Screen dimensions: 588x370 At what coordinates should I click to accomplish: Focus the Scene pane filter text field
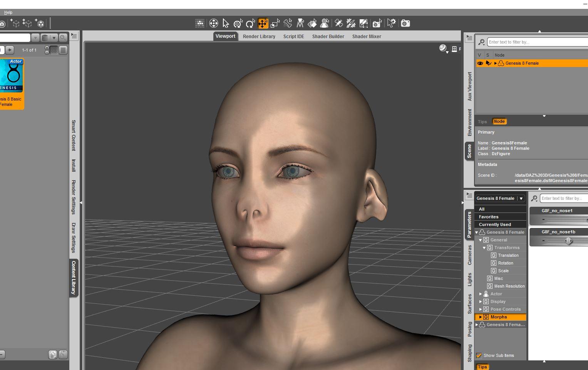click(x=538, y=42)
